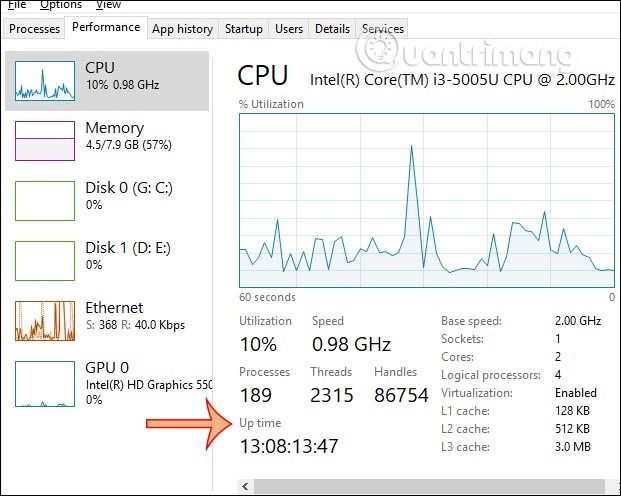Click the GPU 0 graph thumbnail
This screenshot has height=496, width=621.
[x=45, y=380]
